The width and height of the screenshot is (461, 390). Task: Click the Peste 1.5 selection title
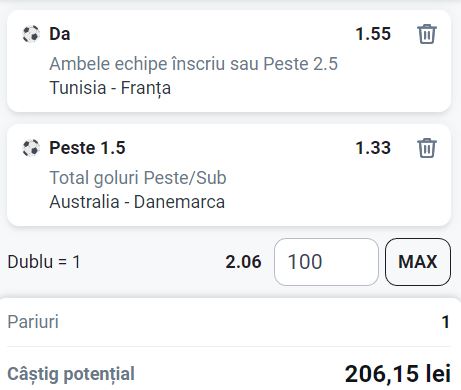[x=87, y=148]
